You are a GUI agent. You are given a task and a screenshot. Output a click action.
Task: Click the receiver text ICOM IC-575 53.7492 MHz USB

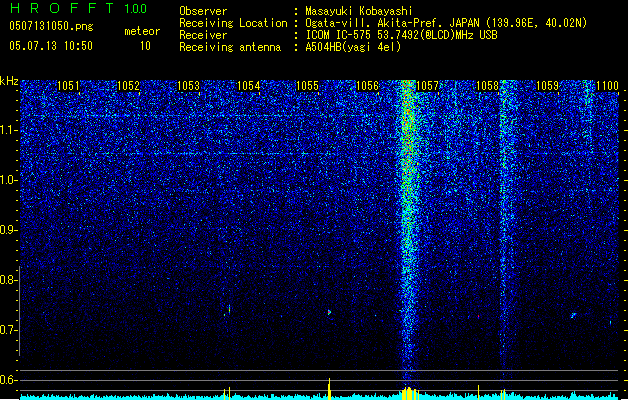click(x=402, y=35)
